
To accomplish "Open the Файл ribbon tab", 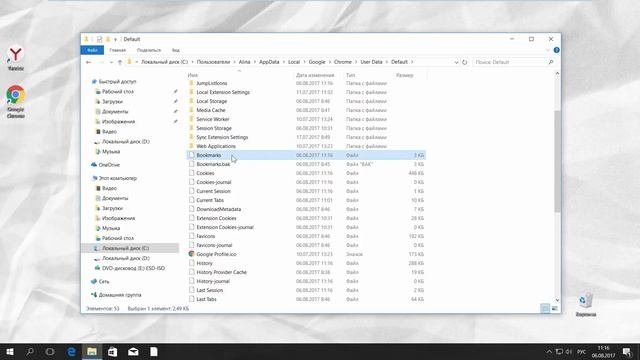I will 92,50.
